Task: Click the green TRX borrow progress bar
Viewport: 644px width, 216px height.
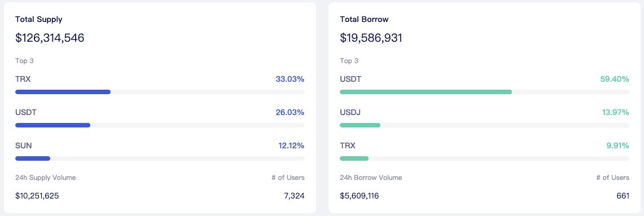Action: (485, 158)
